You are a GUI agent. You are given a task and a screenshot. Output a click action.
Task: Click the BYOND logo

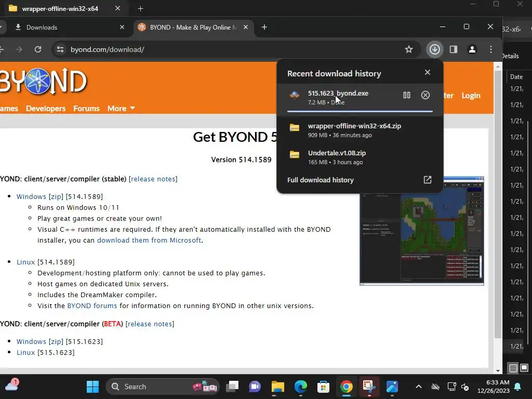[44, 81]
